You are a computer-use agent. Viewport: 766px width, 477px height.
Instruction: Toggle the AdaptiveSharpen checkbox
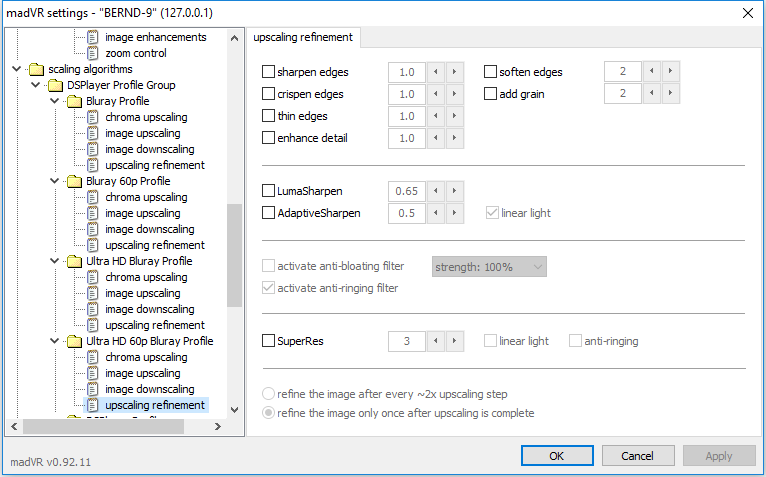(x=268, y=213)
